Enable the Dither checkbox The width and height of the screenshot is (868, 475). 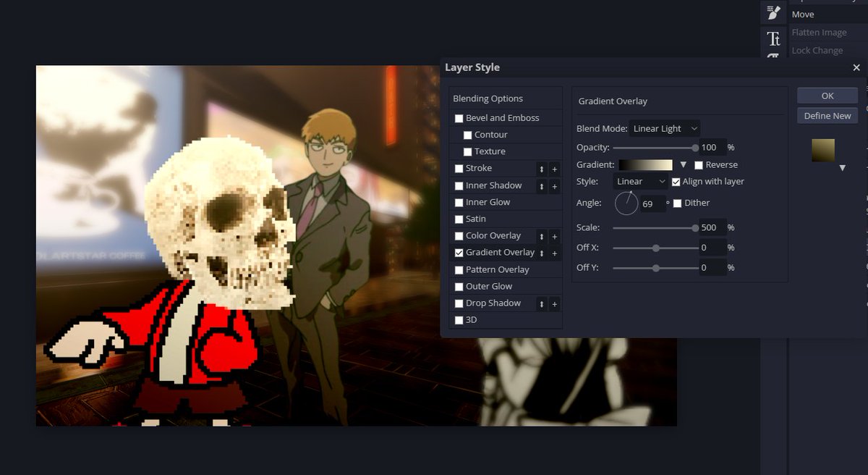click(677, 203)
